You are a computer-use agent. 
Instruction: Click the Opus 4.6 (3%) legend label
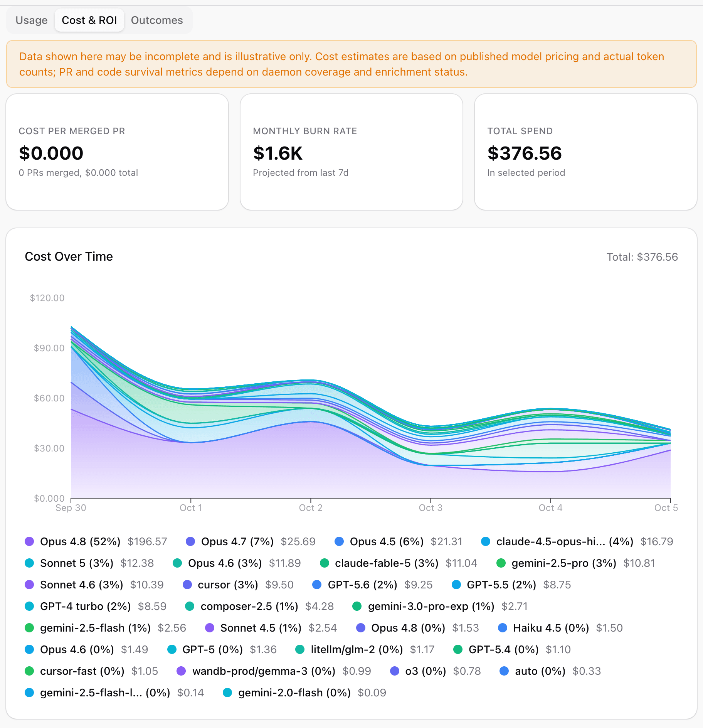pyautogui.click(x=225, y=563)
